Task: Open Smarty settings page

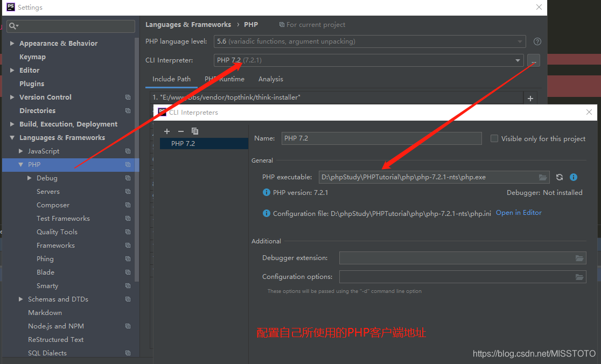Action: [47, 286]
